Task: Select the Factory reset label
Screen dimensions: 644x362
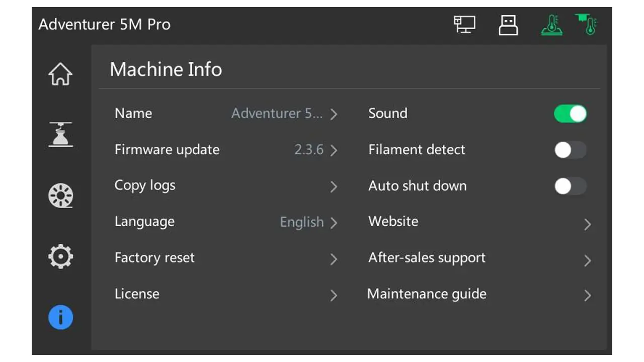Action: pyautogui.click(x=154, y=258)
